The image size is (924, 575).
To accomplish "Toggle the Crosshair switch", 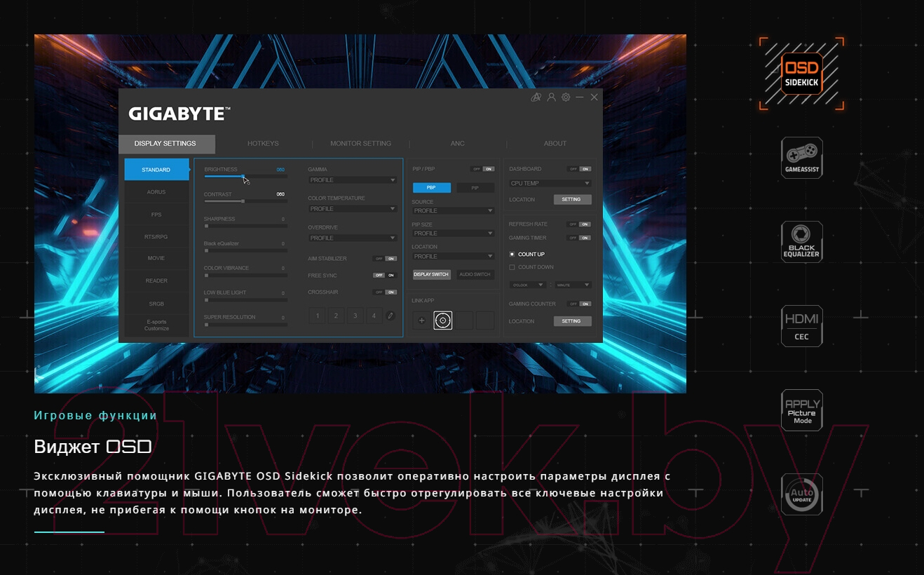I will (x=385, y=292).
